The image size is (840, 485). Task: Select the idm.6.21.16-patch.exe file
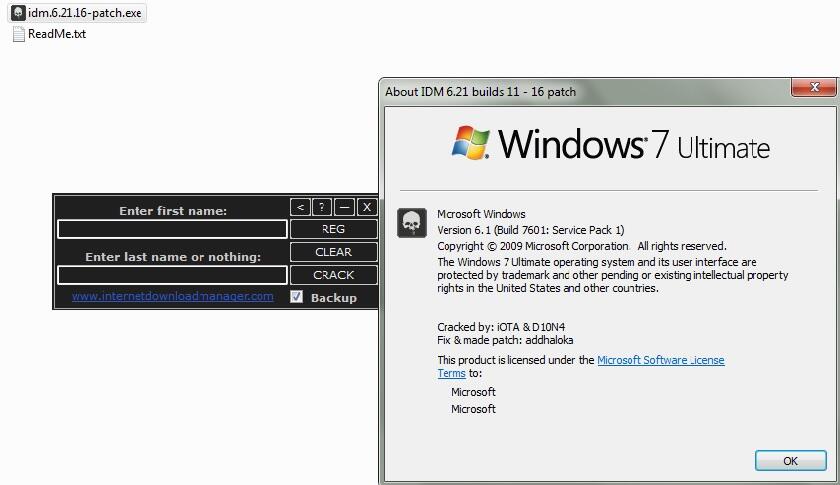(x=77, y=13)
